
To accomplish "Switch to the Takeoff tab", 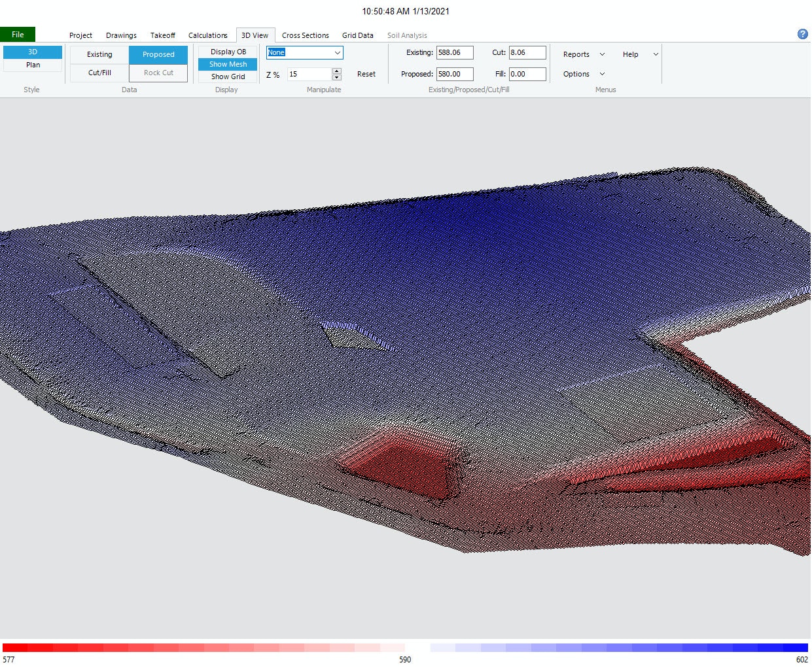I will [162, 35].
